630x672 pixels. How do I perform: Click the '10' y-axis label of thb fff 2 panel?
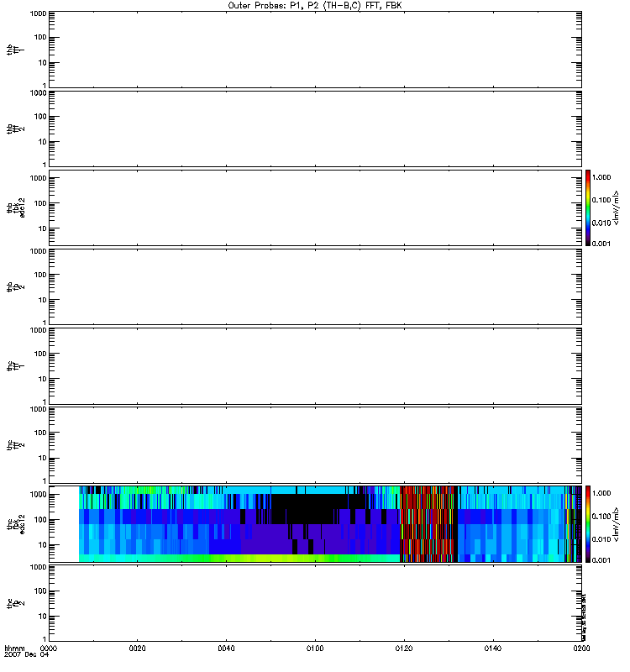tap(43, 142)
